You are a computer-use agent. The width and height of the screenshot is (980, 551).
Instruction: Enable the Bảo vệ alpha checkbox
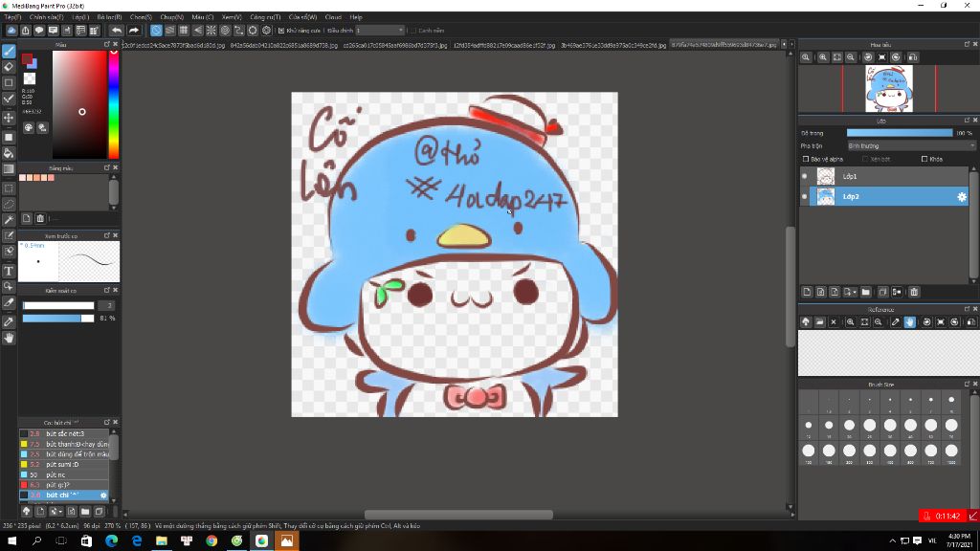coord(806,160)
